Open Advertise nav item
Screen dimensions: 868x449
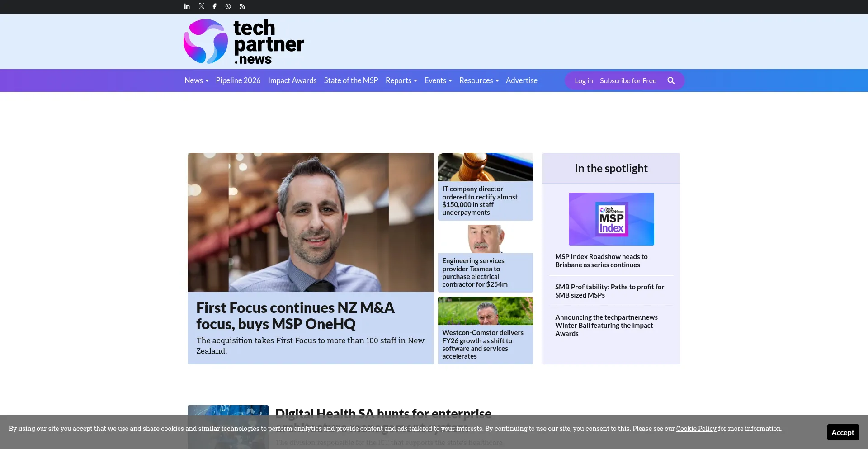[522, 80]
